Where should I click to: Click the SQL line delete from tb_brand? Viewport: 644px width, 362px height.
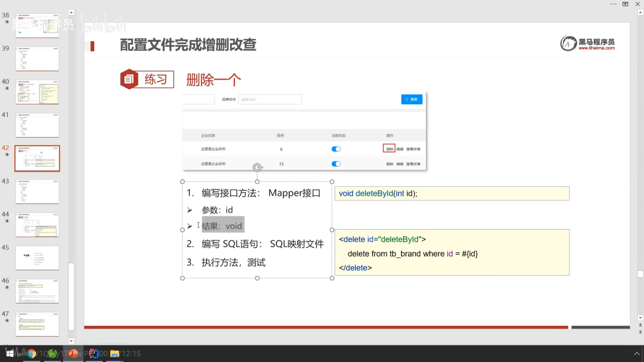(x=413, y=254)
